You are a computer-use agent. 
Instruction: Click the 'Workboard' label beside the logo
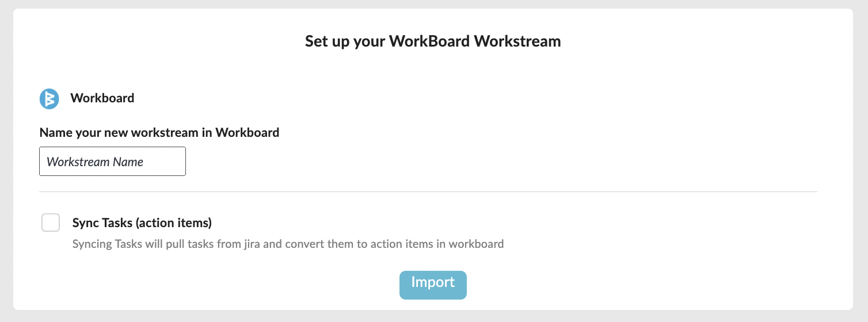pos(102,98)
